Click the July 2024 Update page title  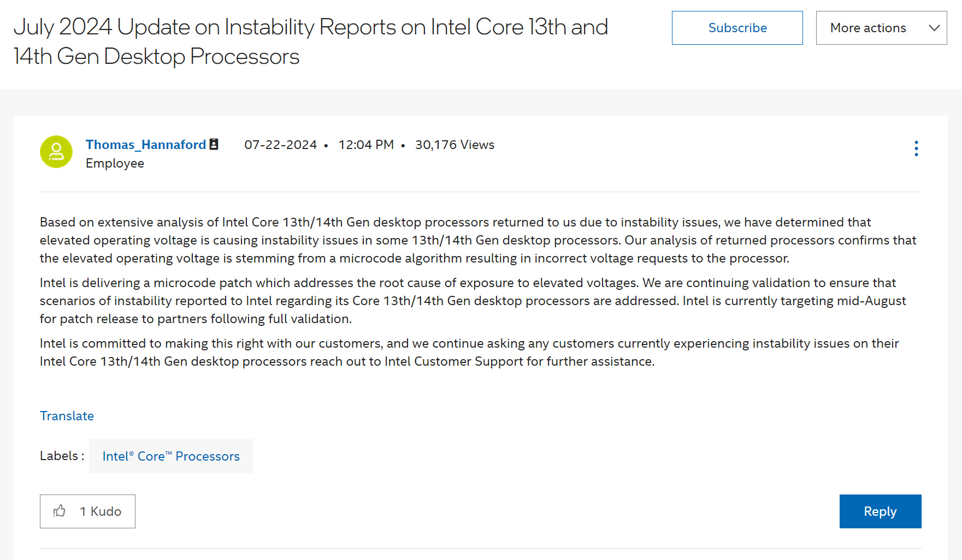coord(310,41)
